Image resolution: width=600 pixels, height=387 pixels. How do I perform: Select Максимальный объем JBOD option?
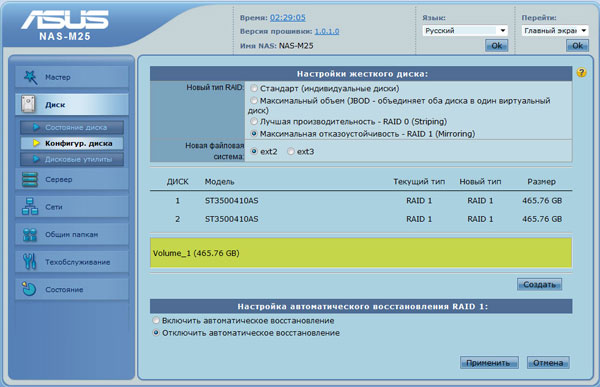coord(254,100)
